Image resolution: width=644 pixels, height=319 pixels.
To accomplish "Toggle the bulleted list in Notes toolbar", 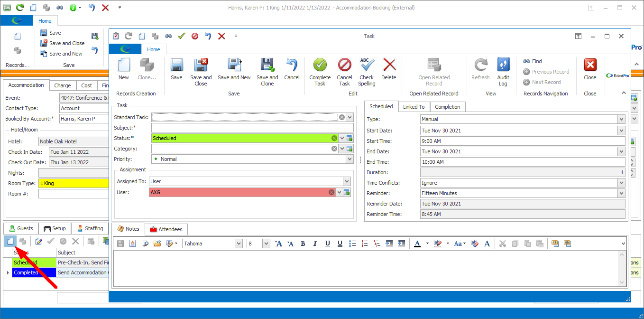I will click(x=352, y=244).
